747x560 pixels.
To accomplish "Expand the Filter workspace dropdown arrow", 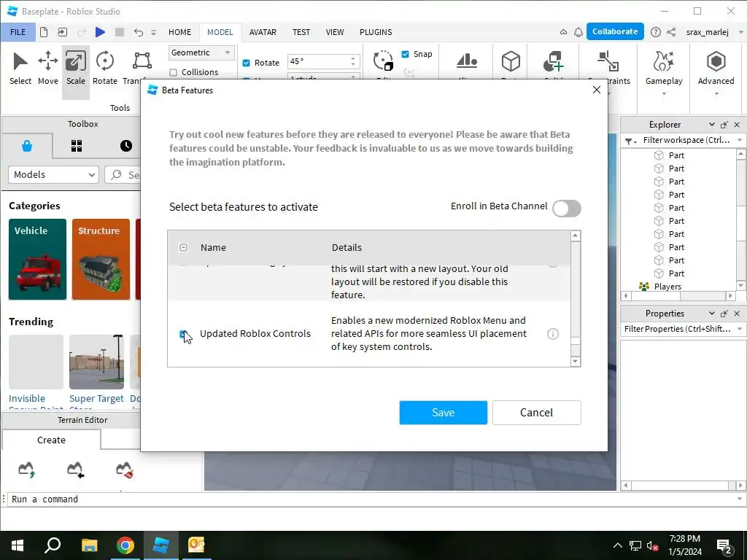I will pyautogui.click(x=740, y=140).
